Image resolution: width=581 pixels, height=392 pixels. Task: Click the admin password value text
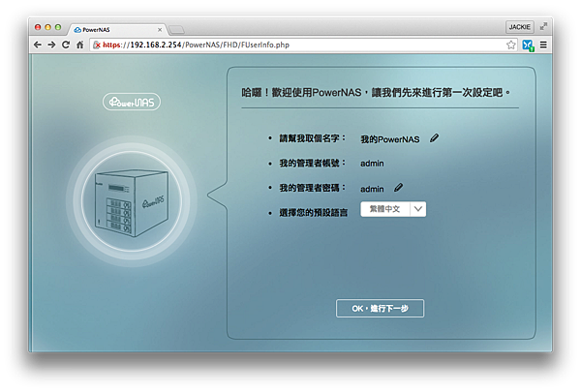click(372, 189)
